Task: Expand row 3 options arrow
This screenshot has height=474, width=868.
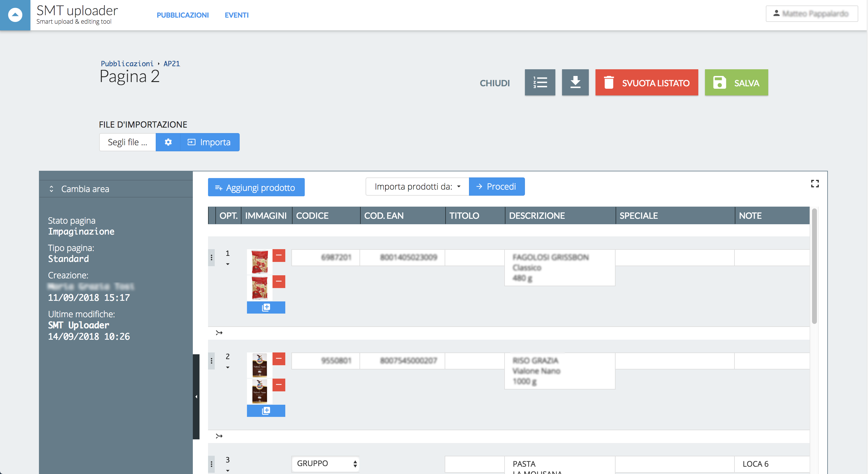Action: pos(228,471)
